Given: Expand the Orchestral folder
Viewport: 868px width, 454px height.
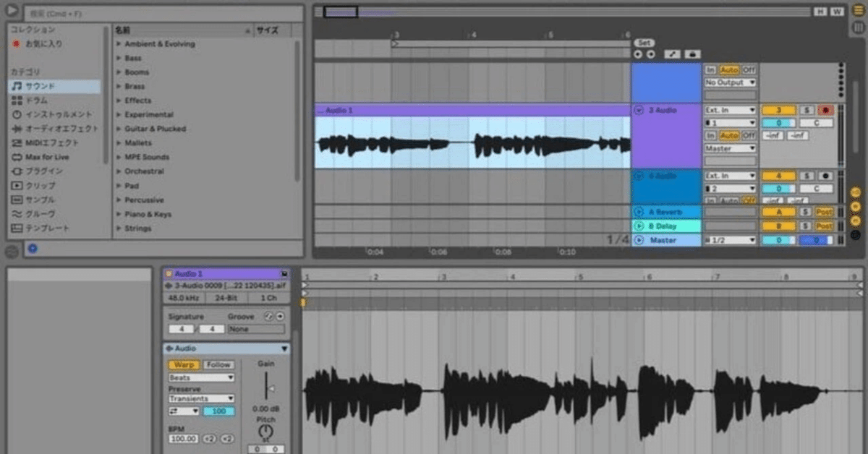Looking at the screenshot, I should click(119, 171).
